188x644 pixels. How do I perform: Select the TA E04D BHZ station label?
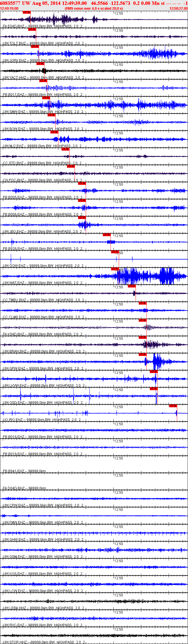point(43,26)
